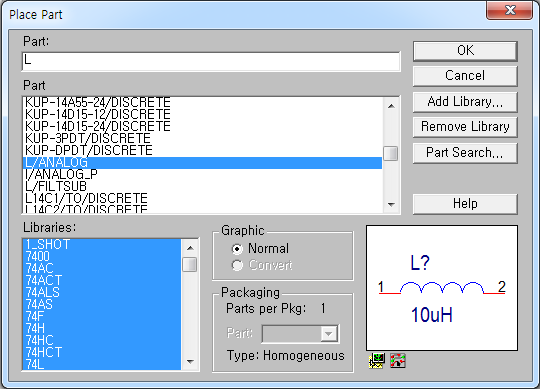Screen dimensions: 540x389
Task: Click the Libraries list scroll up arrow
Action: (x=190, y=248)
